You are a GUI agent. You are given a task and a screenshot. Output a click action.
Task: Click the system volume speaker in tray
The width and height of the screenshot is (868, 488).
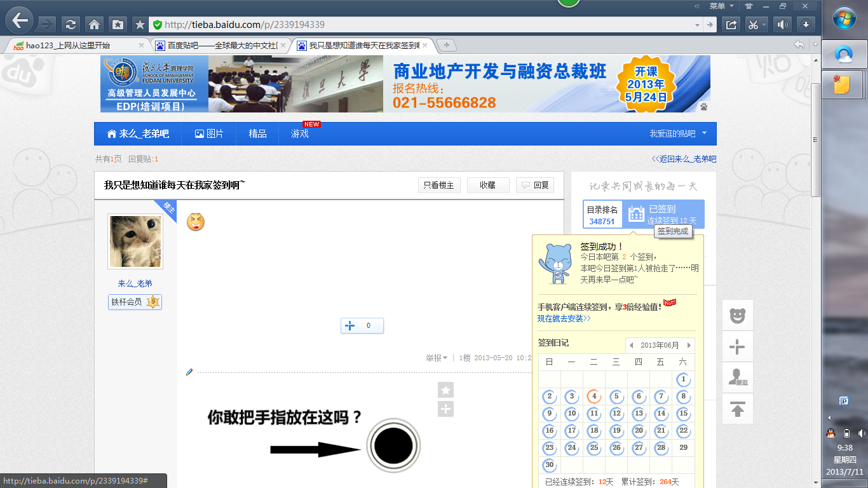pyautogui.click(x=861, y=433)
